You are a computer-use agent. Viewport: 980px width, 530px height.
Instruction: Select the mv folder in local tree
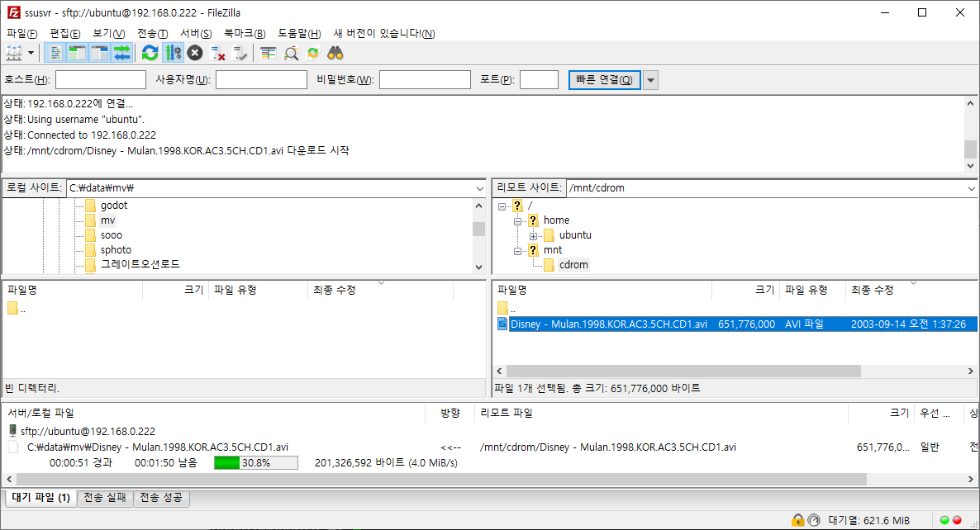pyautogui.click(x=108, y=220)
